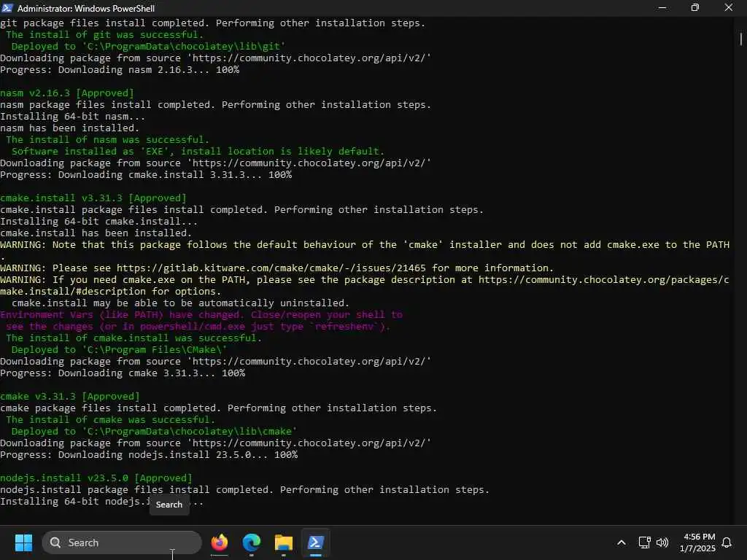This screenshot has height=560, width=747.
Task: Click 'Progress: Downloading nodejs.install 23.5.0' line
Action: click(x=149, y=455)
